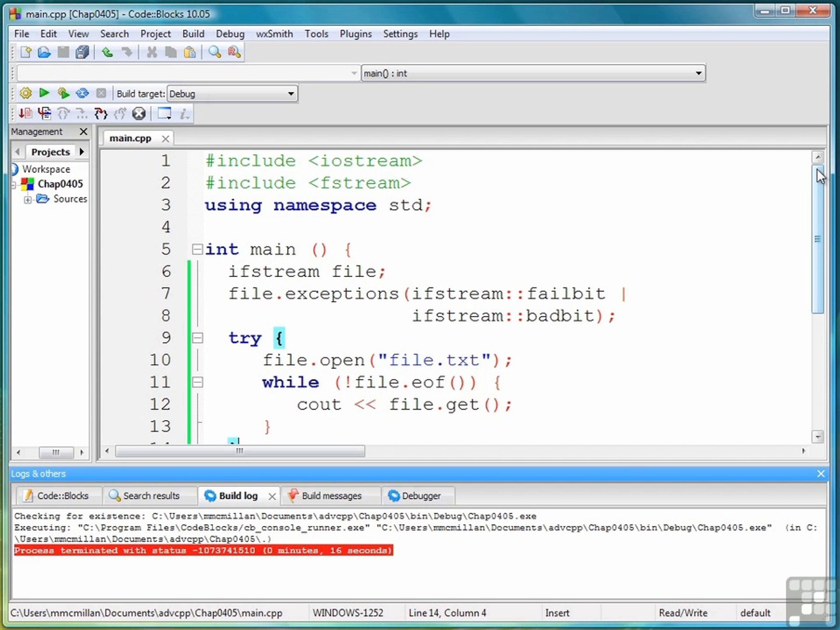Image resolution: width=840 pixels, height=630 pixels.
Task: Undo the last edit with green arrow
Action: pos(107,52)
